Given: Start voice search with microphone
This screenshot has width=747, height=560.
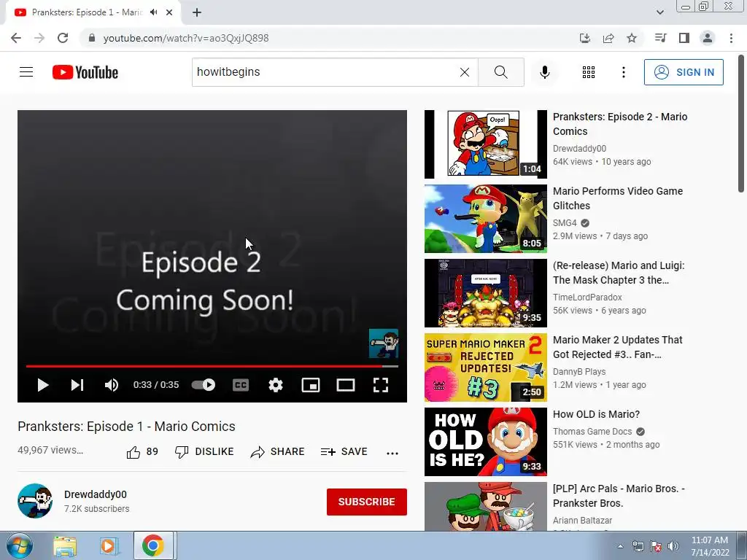Looking at the screenshot, I should coord(544,72).
